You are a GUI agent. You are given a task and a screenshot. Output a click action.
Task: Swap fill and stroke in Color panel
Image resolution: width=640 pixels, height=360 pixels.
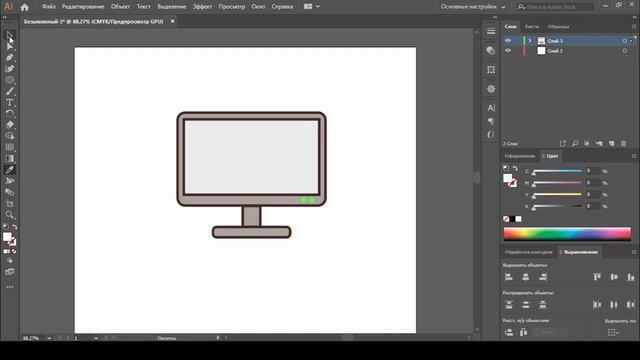pyautogui.click(x=515, y=168)
